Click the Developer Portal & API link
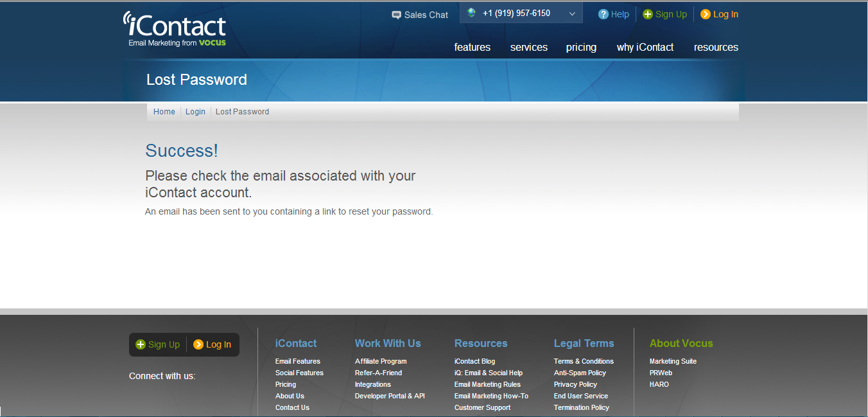Screen dimensions: 868x417 tap(390, 396)
